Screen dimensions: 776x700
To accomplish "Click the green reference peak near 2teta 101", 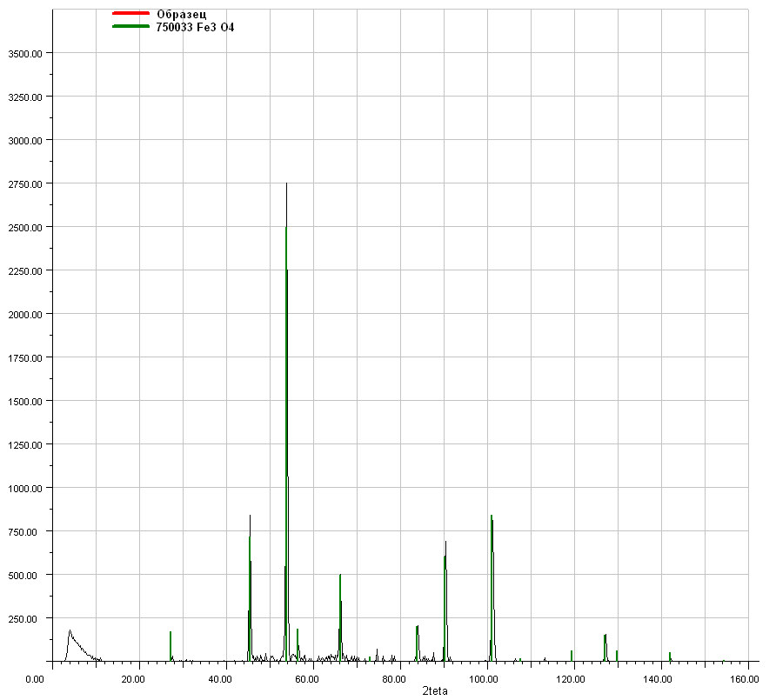I will coord(492,588).
